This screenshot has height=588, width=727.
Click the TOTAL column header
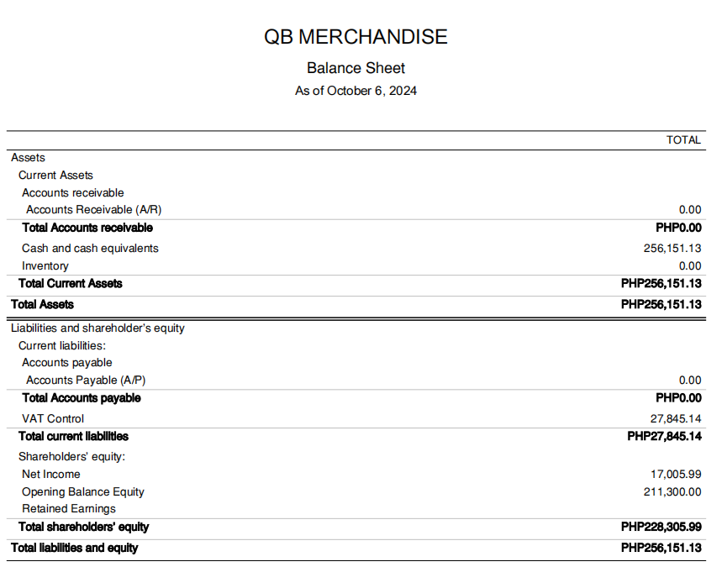(x=682, y=140)
